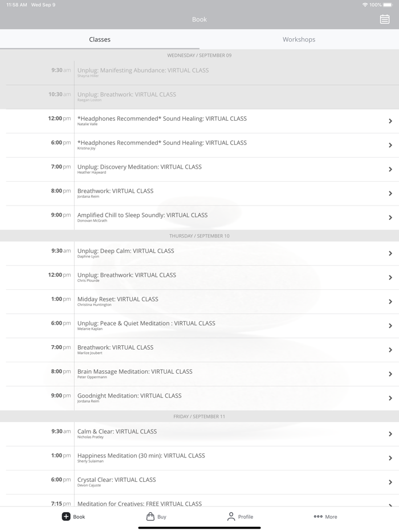Open the Buy shopping bag icon
Image resolution: width=399 pixels, height=532 pixels.
coord(150,517)
